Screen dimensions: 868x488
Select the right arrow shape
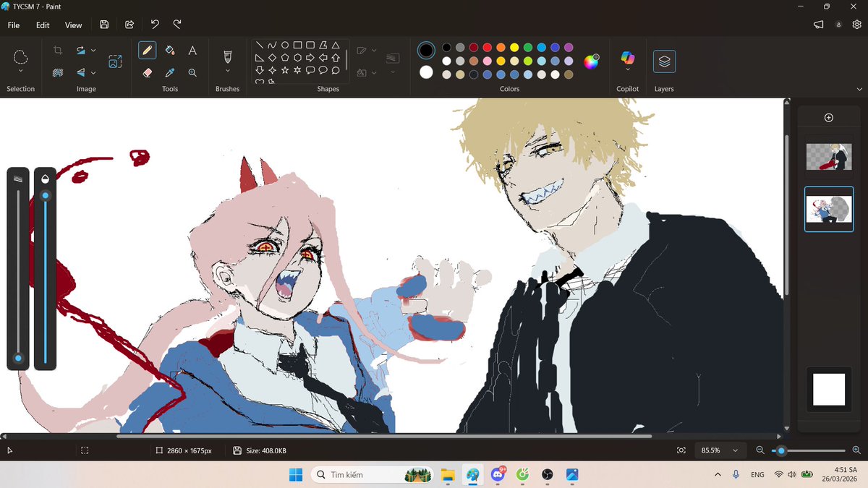click(x=310, y=57)
